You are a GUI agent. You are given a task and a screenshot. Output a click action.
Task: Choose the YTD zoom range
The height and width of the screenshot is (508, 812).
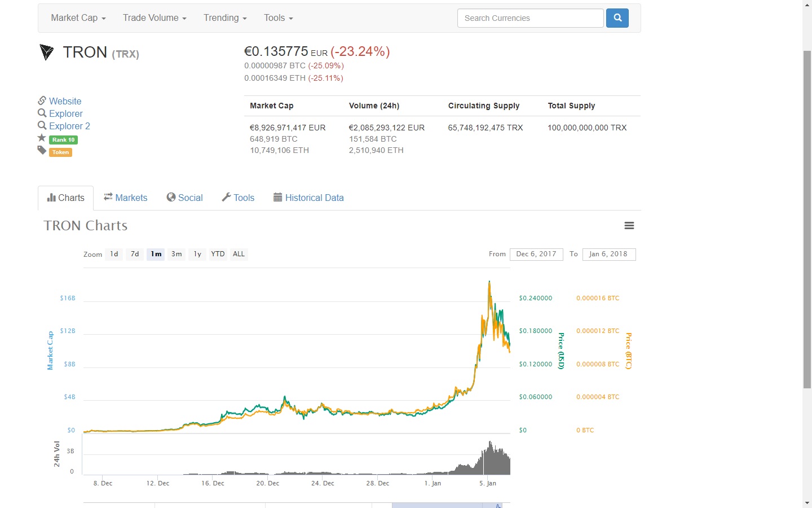tap(218, 254)
